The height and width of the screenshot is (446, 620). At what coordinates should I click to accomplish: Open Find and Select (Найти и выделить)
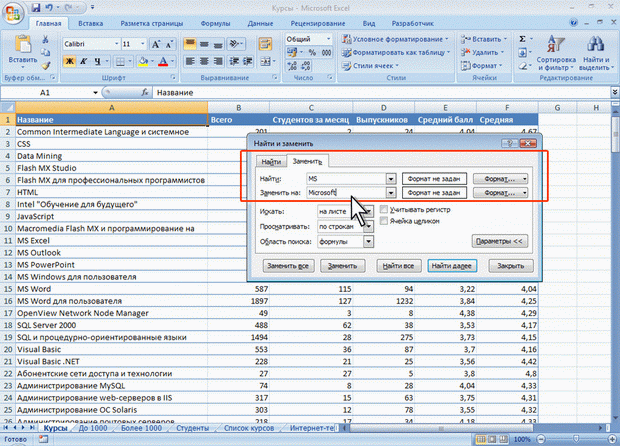pyautogui.click(x=596, y=53)
